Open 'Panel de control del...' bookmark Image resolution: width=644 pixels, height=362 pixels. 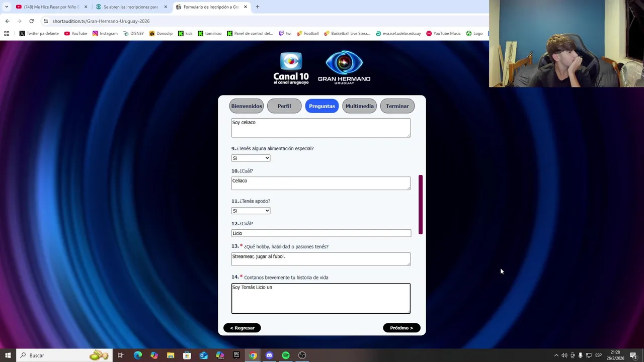(x=250, y=33)
